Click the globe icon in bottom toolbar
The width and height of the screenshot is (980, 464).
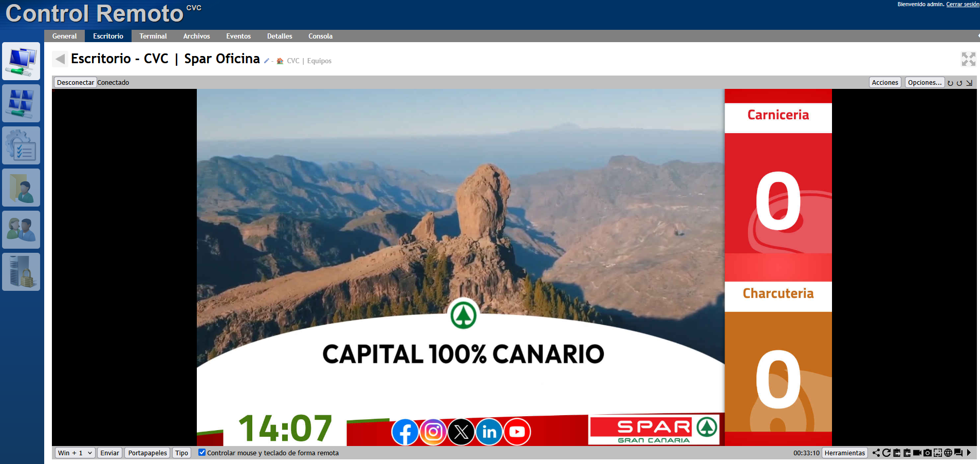point(948,453)
